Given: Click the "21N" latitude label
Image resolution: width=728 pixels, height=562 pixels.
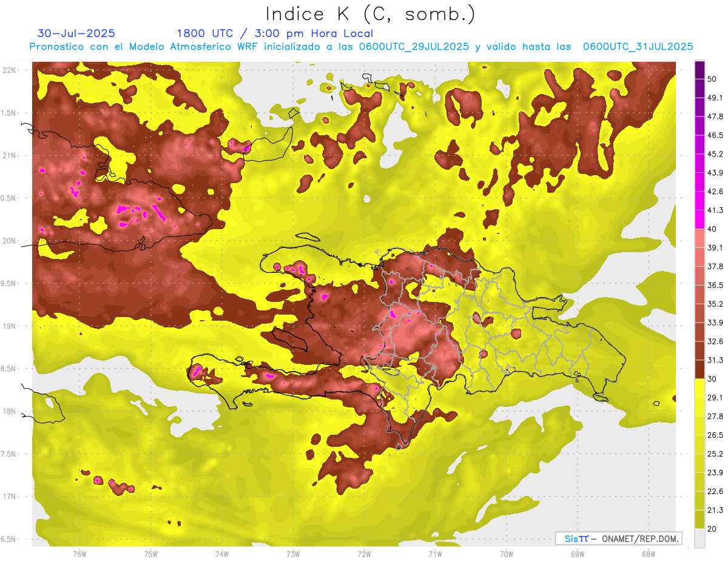Looking at the screenshot, I should [x=10, y=155].
